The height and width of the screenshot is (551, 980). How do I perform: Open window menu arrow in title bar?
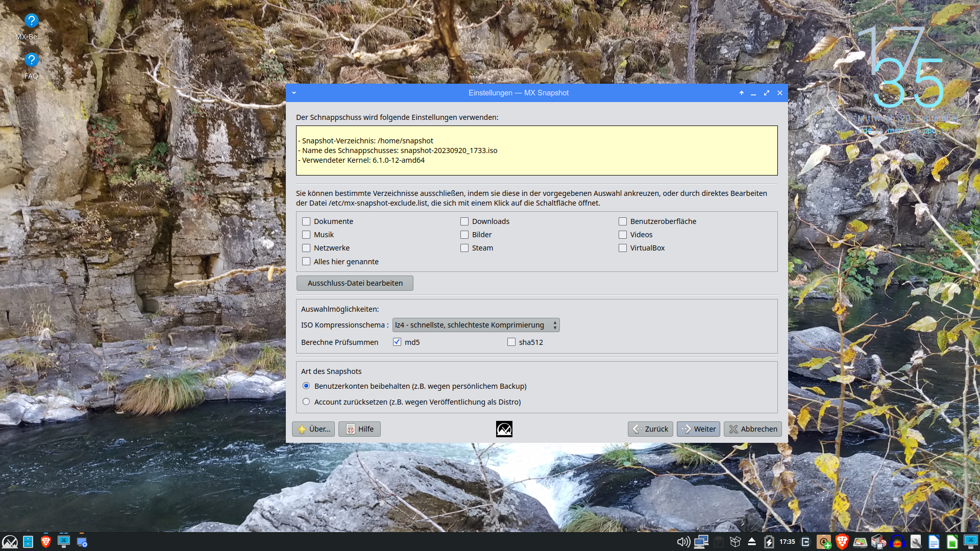click(x=294, y=93)
